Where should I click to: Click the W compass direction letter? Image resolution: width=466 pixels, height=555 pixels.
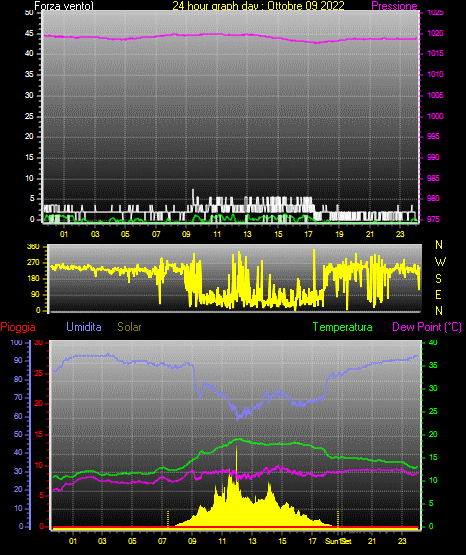440,262
